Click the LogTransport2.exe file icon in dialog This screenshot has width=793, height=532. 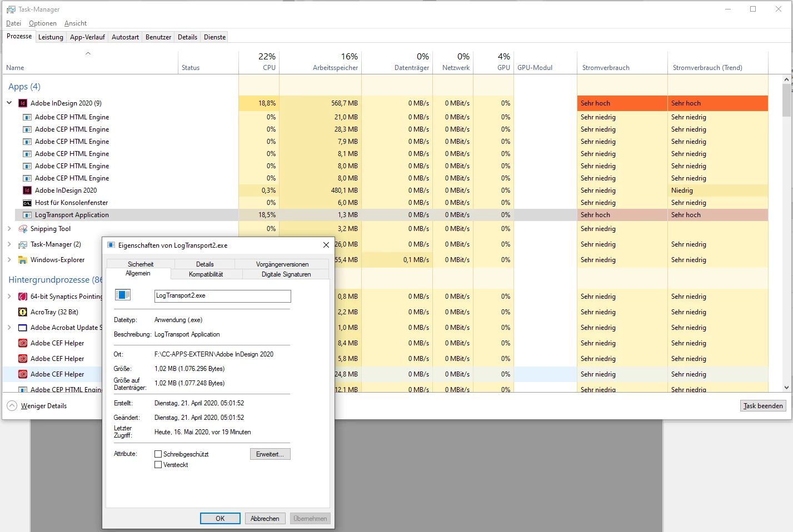pyautogui.click(x=122, y=295)
